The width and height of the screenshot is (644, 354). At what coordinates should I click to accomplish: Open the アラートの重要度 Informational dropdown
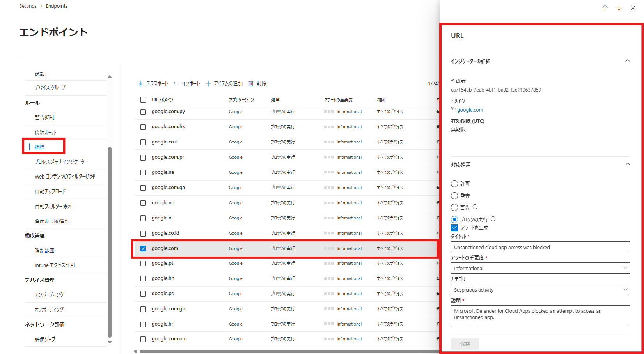pos(541,268)
